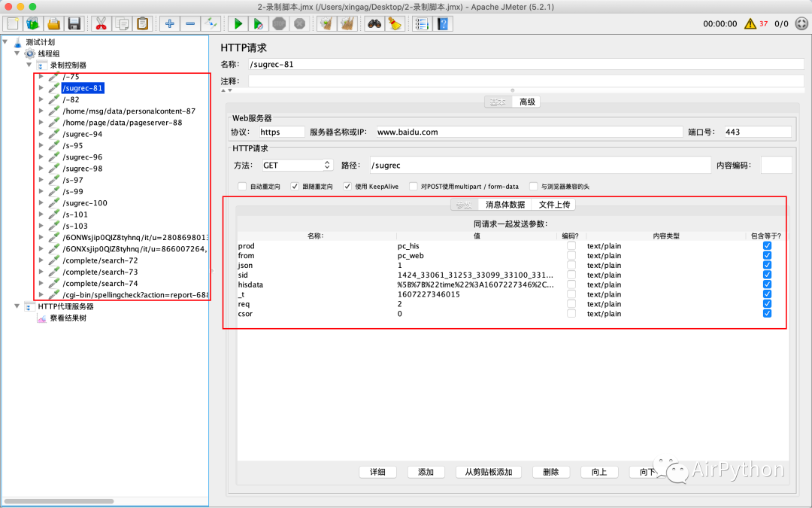This screenshot has width=812, height=508.
Task: Click the broom Reset Search icon
Action: pyautogui.click(x=395, y=23)
